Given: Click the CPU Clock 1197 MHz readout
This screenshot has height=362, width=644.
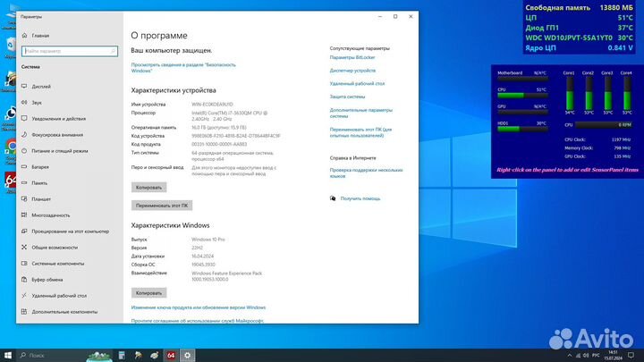Looking at the screenshot, I should click(x=597, y=140).
